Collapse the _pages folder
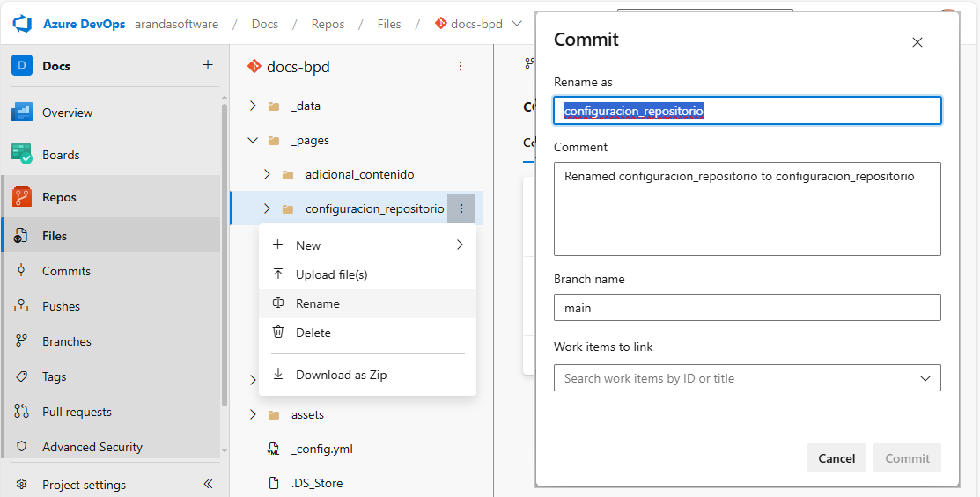Screen dimensions: 980x497 coord(253,140)
